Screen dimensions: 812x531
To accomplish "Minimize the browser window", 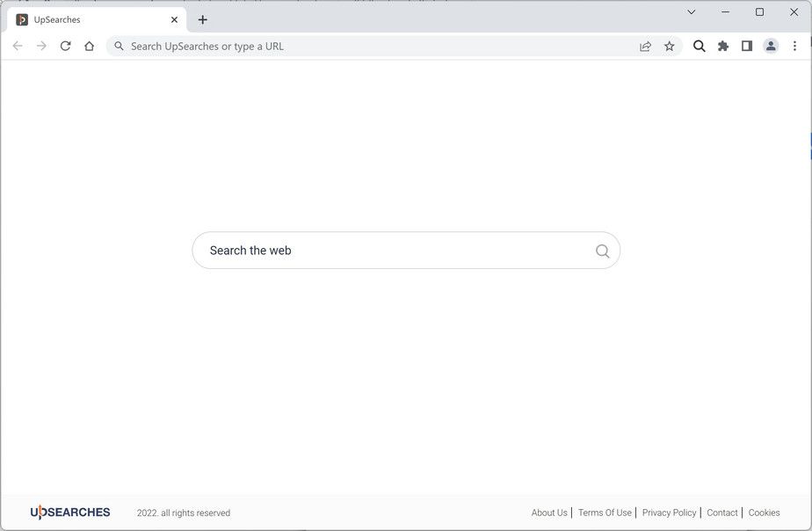I will [726, 12].
